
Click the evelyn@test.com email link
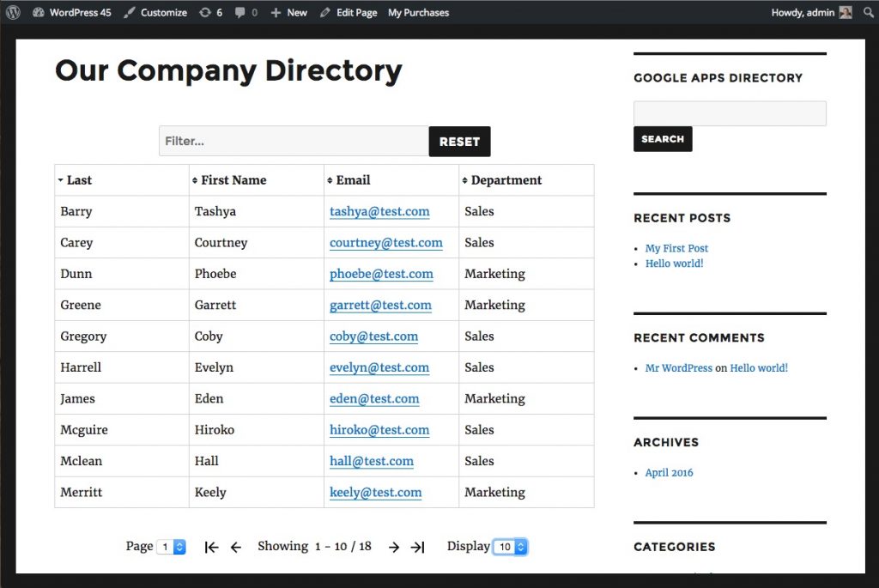coord(379,367)
